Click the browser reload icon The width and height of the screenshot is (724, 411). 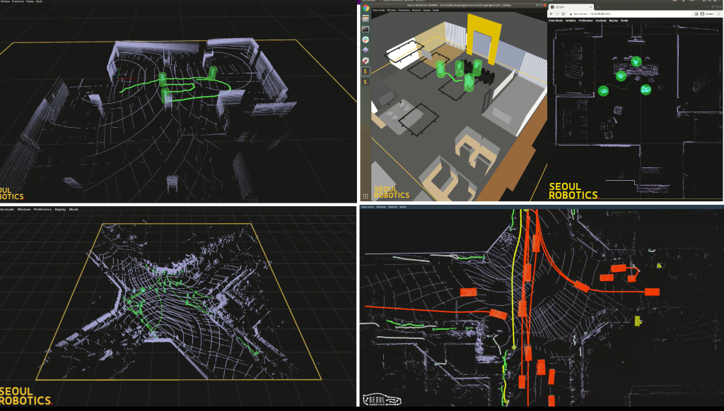coord(563,14)
